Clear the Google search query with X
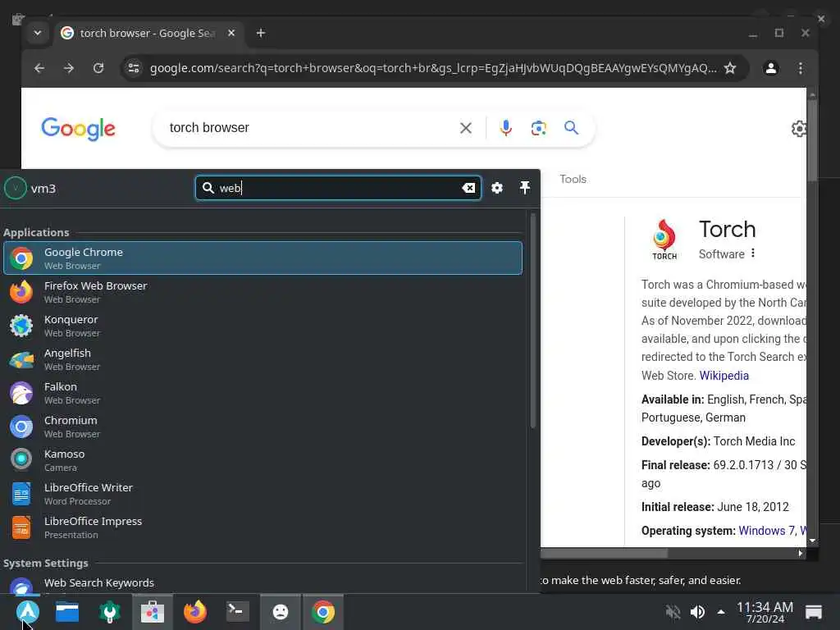The image size is (840, 630). pyautogui.click(x=466, y=128)
